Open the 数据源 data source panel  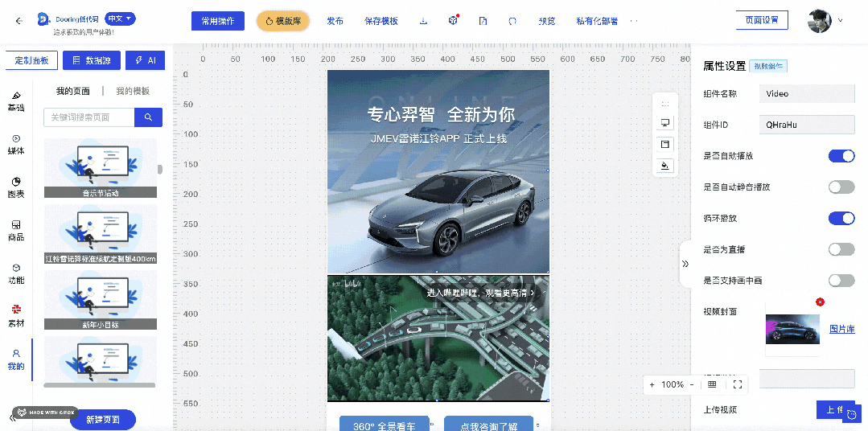pos(92,60)
